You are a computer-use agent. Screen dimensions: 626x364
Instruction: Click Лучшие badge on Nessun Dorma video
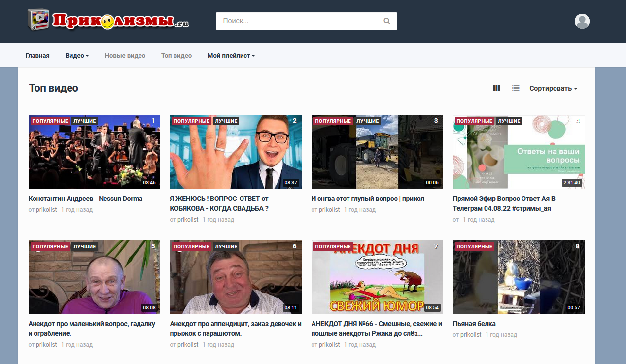[x=84, y=121]
